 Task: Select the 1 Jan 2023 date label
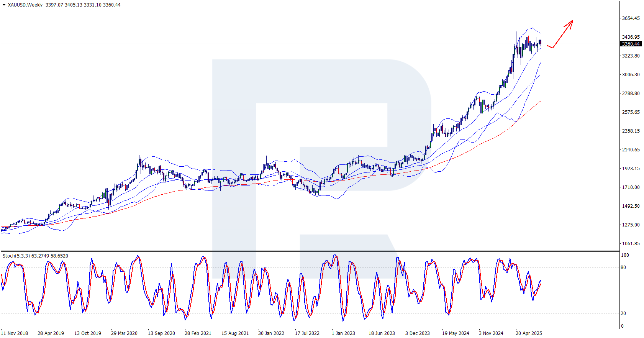click(x=343, y=333)
